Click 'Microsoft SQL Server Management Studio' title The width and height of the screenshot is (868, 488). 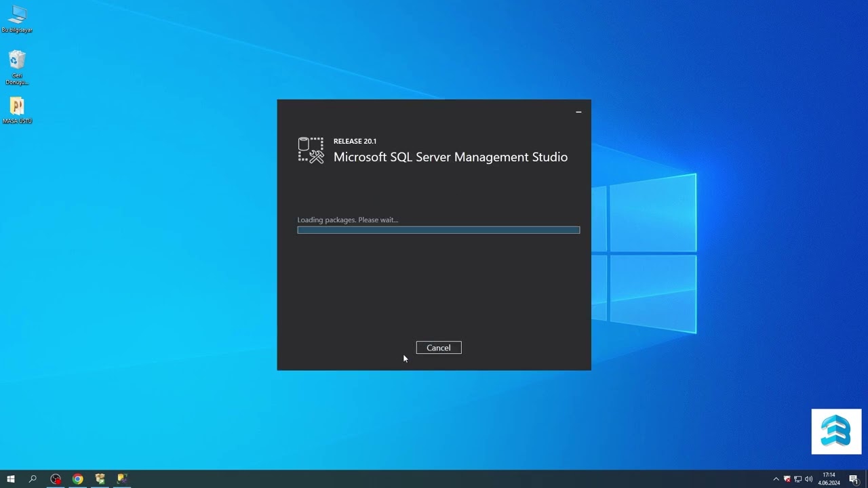(x=450, y=157)
